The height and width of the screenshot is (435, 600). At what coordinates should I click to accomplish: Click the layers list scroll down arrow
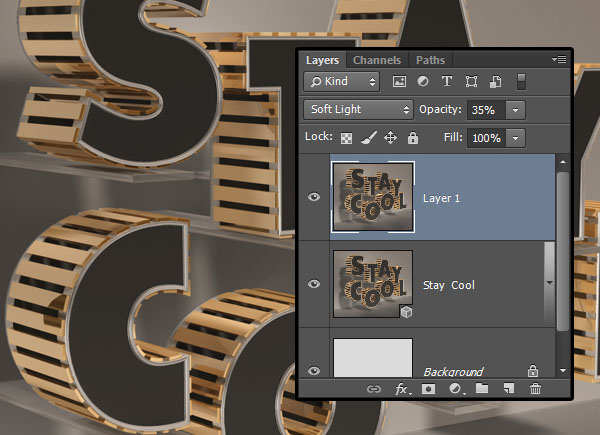tap(563, 370)
